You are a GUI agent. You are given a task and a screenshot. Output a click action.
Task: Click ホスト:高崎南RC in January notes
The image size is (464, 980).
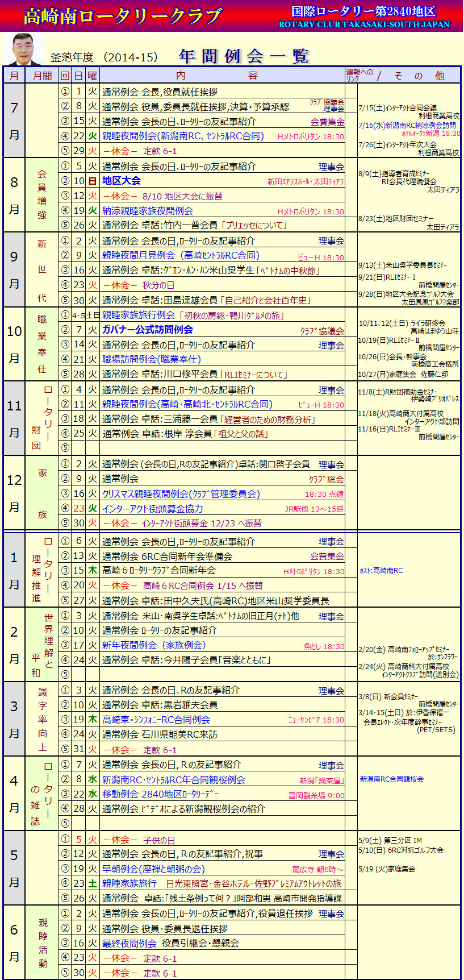click(x=382, y=571)
